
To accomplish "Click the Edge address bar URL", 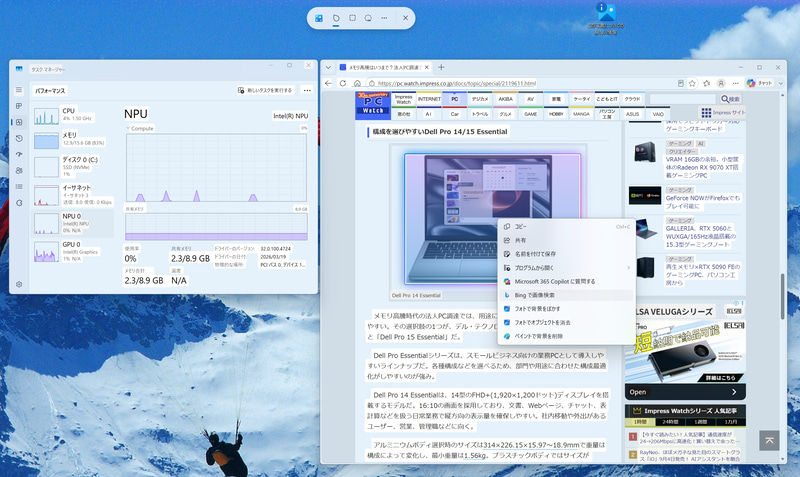I will [x=457, y=83].
